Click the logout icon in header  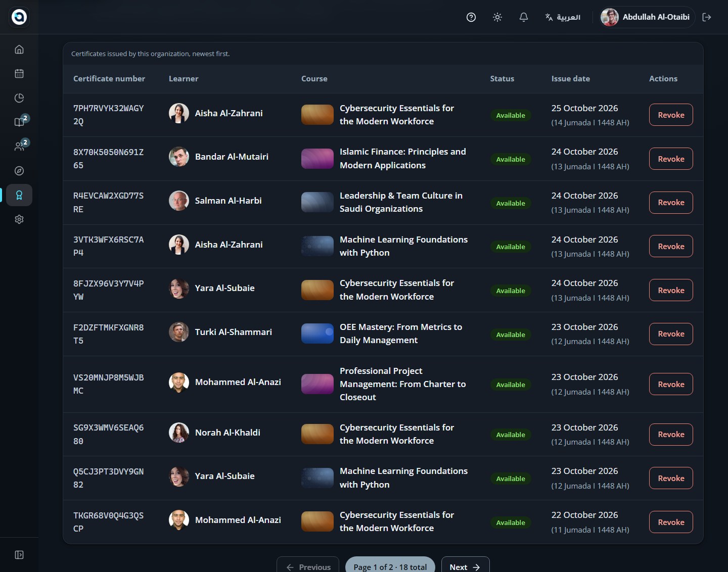[x=707, y=17]
